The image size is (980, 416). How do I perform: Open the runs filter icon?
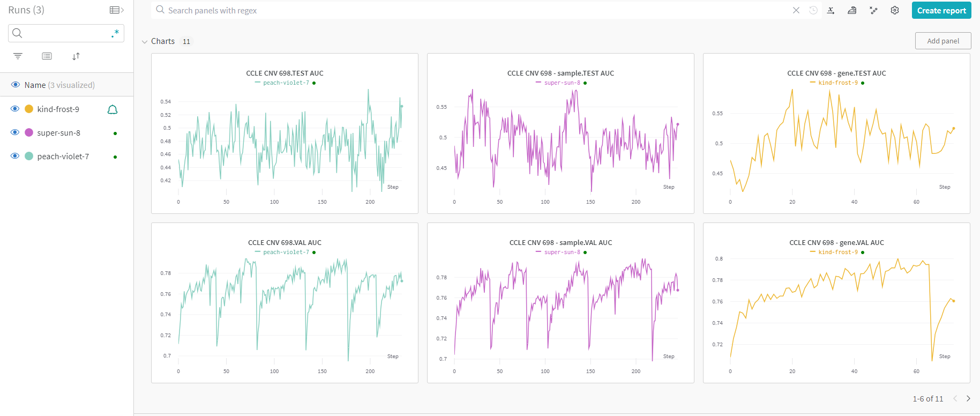[18, 56]
